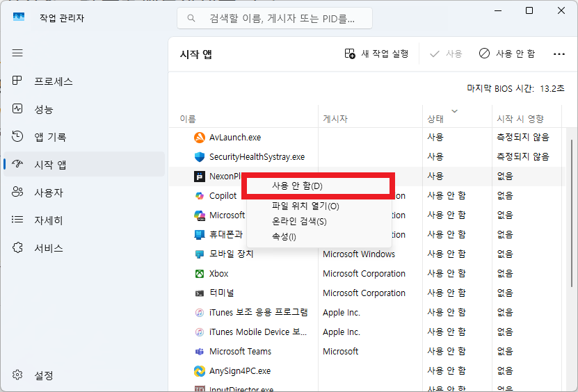Click the Xbox app icon

(x=200, y=274)
